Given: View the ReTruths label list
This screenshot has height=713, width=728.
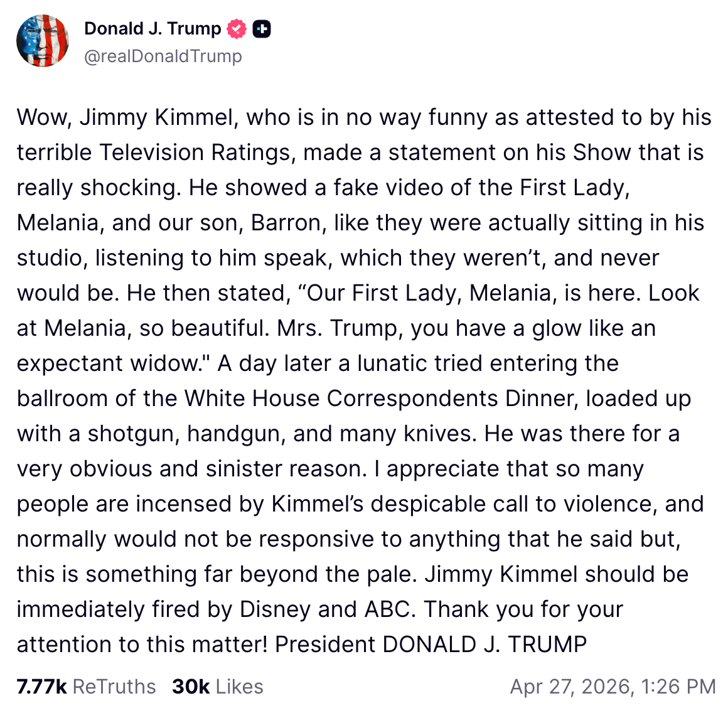Looking at the screenshot, I should (x=114, y=687).
